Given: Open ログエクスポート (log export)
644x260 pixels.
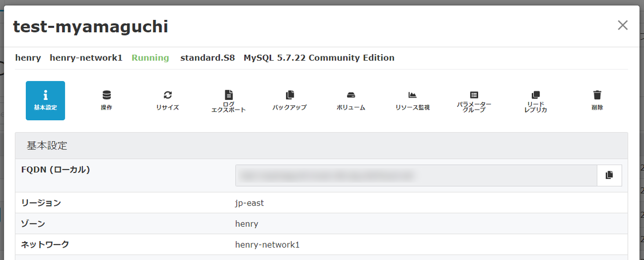Looking at the screenshot, I should tap(229, 101).
